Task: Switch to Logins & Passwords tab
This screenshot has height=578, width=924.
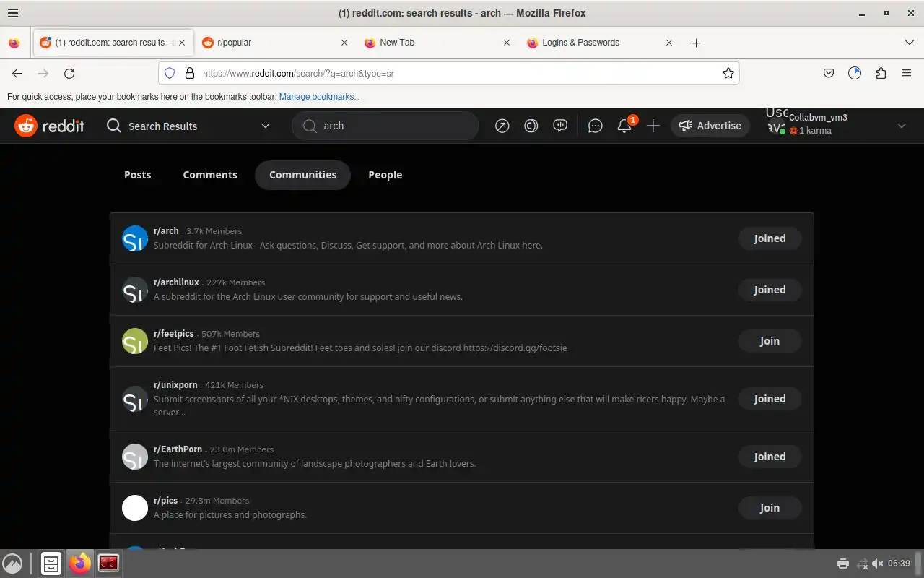Action: coord(599,43)
